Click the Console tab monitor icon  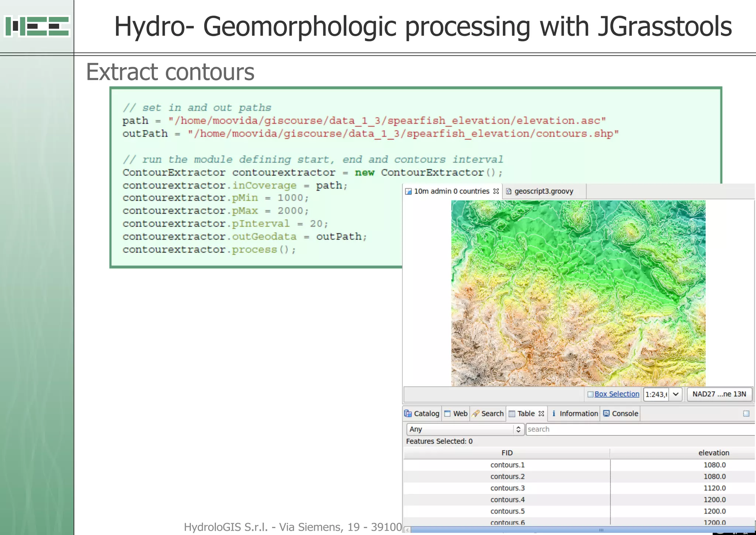[x=606, y=413]
